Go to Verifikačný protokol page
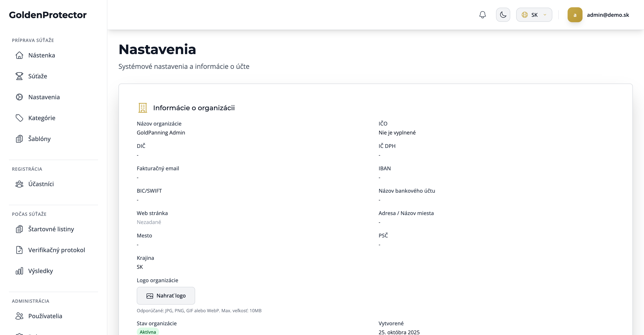 [56, 250]
